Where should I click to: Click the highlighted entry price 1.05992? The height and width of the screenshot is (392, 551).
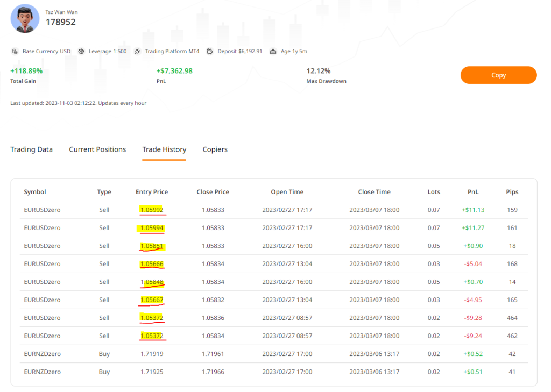[151, 210]
